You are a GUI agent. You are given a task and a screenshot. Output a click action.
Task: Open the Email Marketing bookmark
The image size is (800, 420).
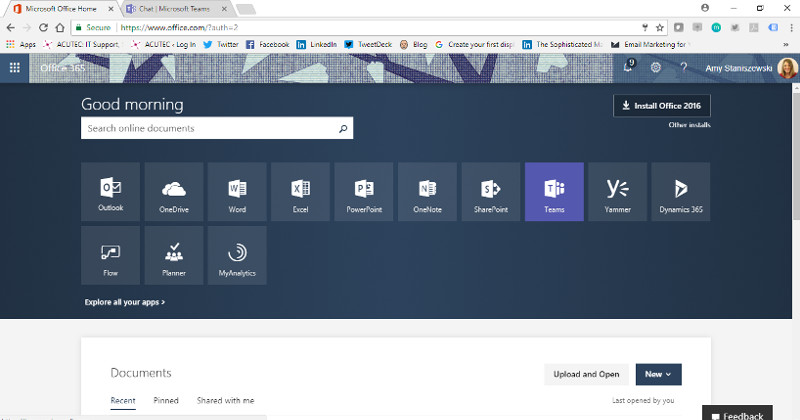(x=651, y=44)
